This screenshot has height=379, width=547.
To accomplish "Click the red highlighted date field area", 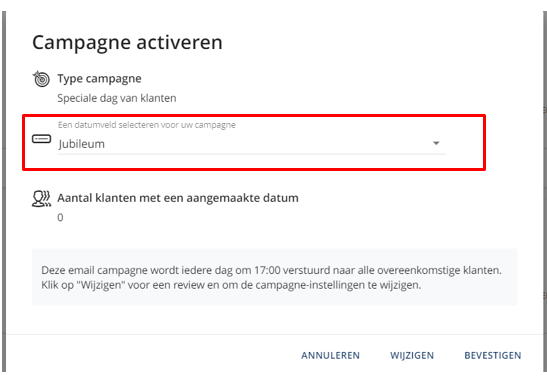I will [x=254, y=142].
